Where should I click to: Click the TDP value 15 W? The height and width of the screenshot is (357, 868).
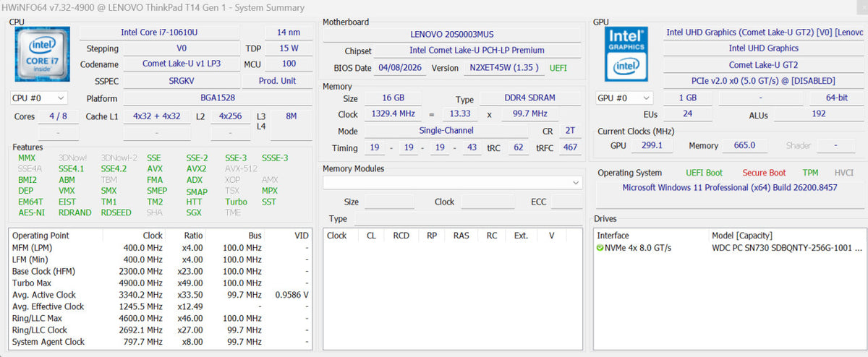289,48
